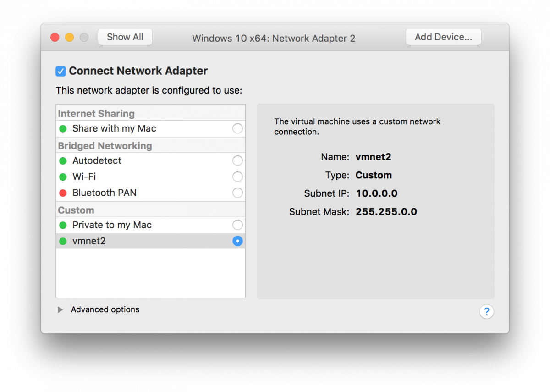Open the Add Device dialog
Viewport: 550px width, 392px height.
point(443,37)
